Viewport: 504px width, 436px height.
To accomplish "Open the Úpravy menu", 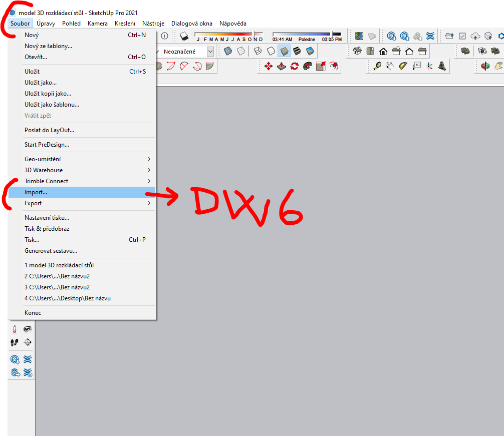I will [46, 24].
